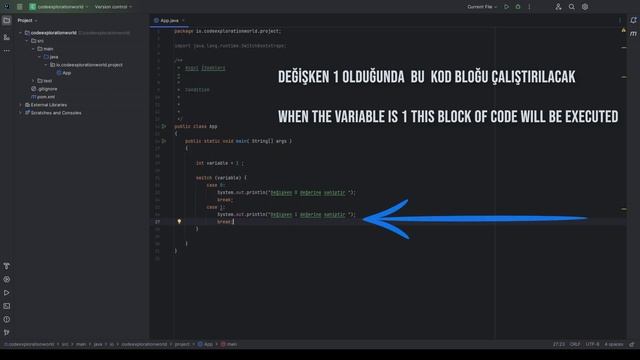Open the codeexplorationworld project dropdown
The height and width of the screenshot is (360, 640).
click(59, 7)
